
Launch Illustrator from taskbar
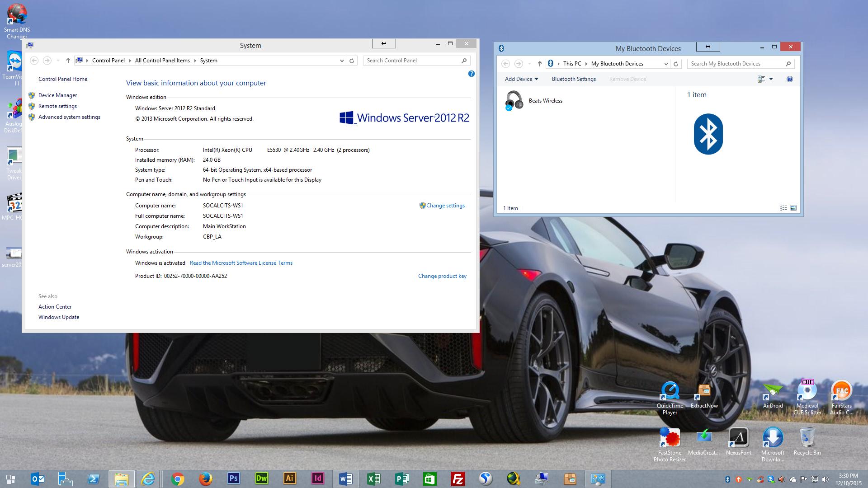pos(290,479)
